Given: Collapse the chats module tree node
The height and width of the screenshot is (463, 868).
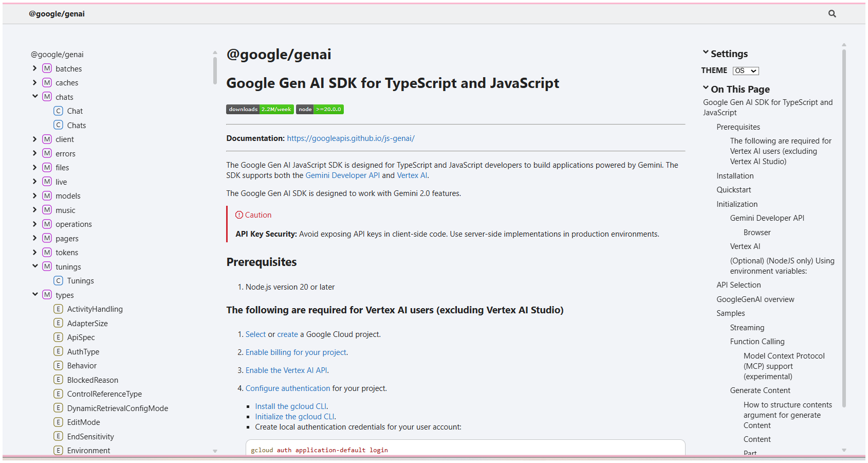Looking at the screenshot, I should click(x=35, y=96).
